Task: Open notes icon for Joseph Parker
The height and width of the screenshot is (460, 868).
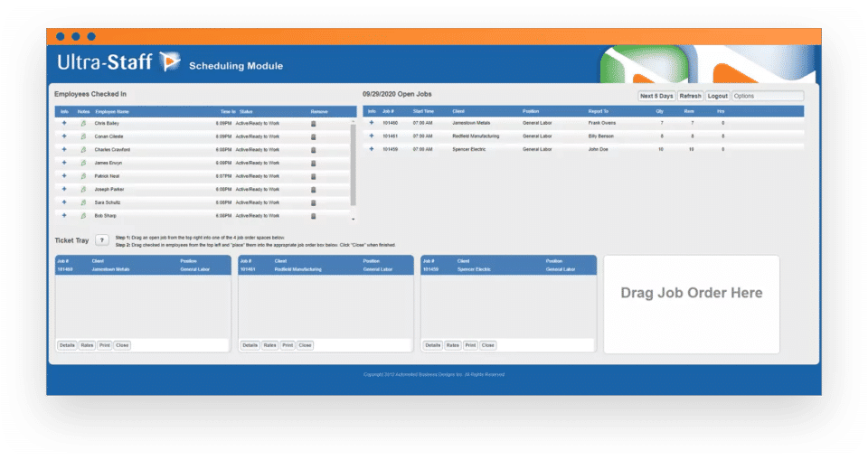Action: (83, 190)
